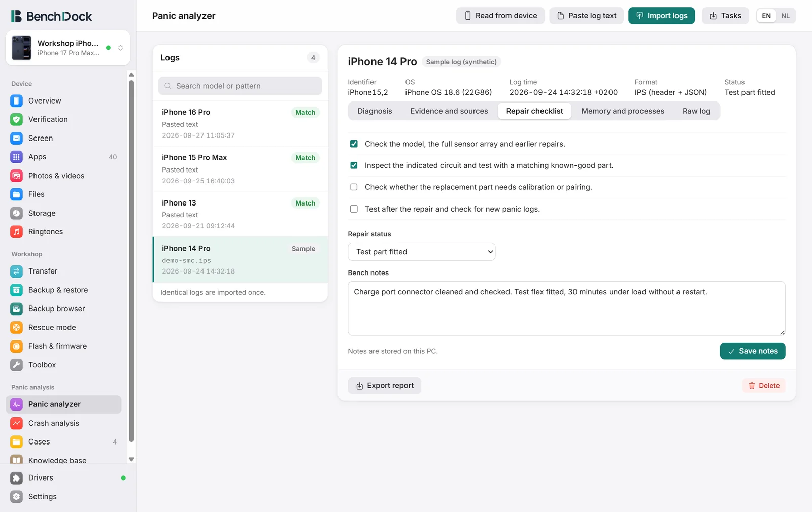Click the Logs count badge 4
Viewport: 812px width, 512px height.
[x=313, y=58]
